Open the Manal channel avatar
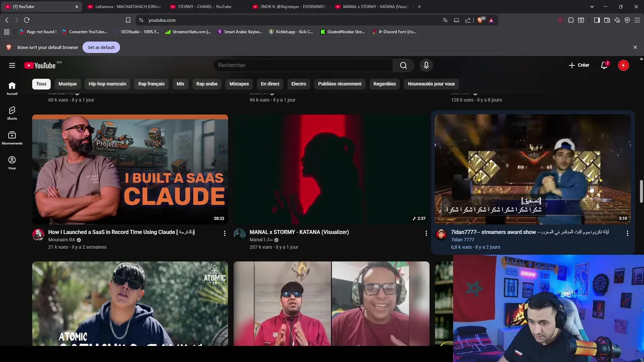The height and width of the screenshot is (362, 644). tap(239, 234)
